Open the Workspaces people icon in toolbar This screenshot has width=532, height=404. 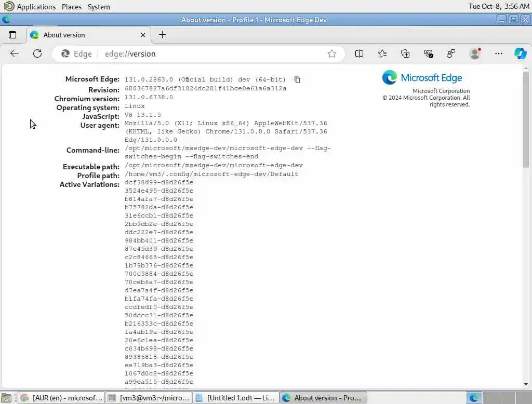click(451, 53)
